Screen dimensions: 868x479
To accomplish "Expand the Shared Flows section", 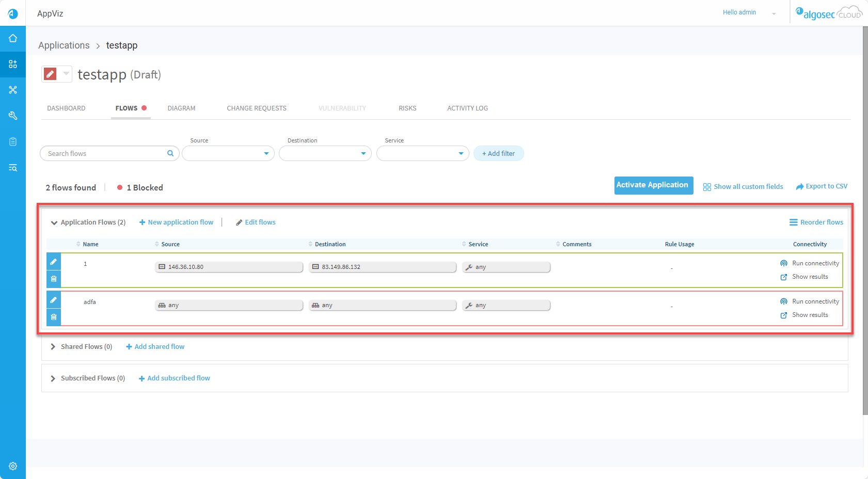I will tap(53, 347).
